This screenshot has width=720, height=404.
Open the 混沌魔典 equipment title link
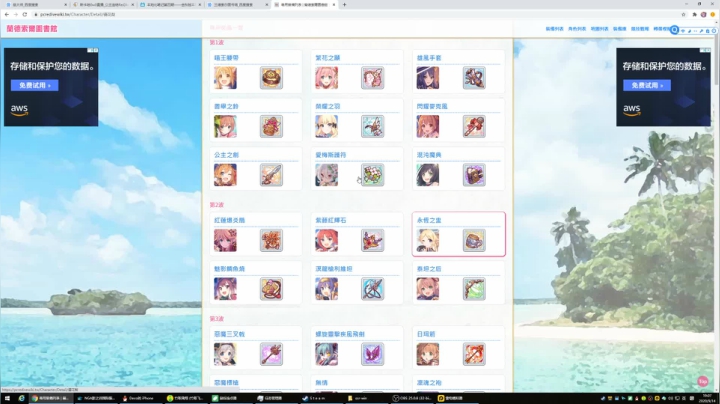(429, 155)
